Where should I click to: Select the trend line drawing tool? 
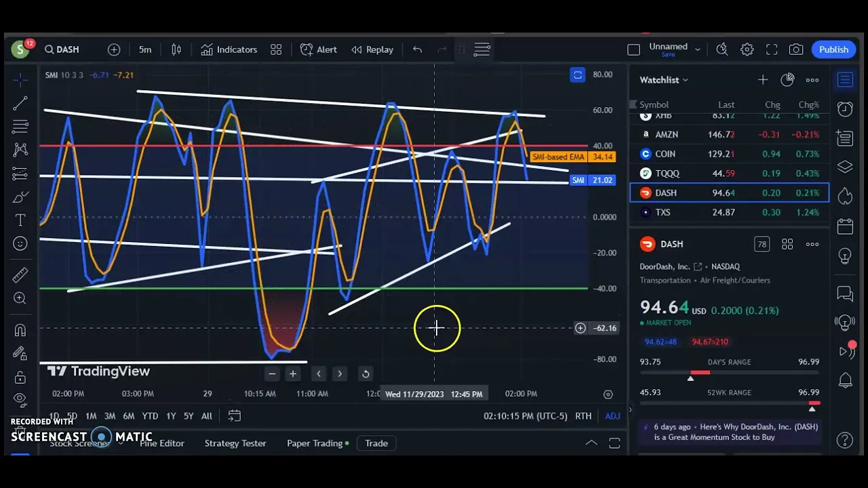pyautogui.click(x=20, y=103)
